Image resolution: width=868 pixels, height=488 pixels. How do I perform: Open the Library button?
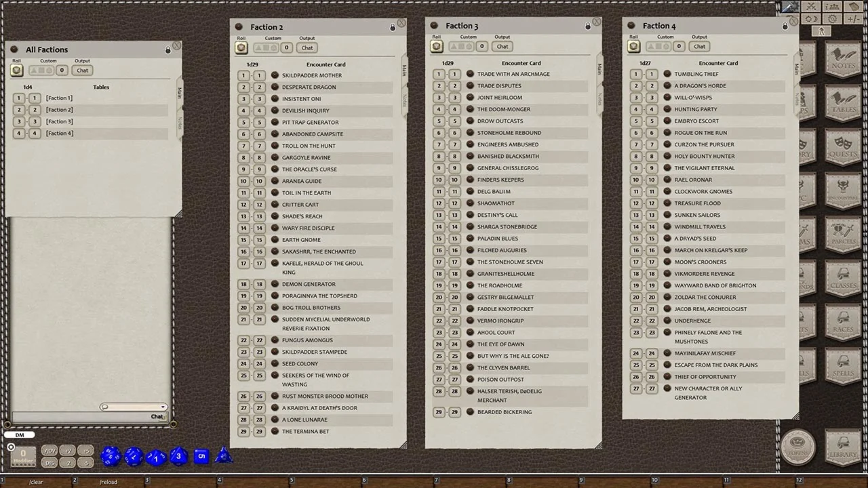843,448
